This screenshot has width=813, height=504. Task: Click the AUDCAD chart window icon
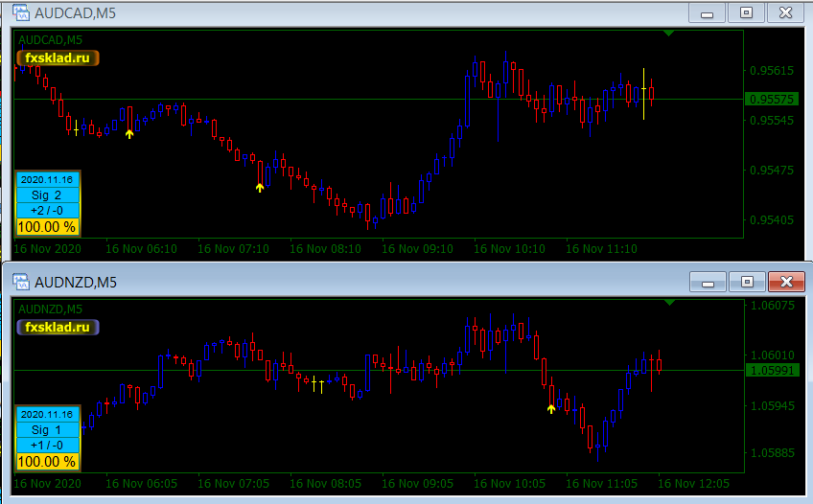coord(21,12)
